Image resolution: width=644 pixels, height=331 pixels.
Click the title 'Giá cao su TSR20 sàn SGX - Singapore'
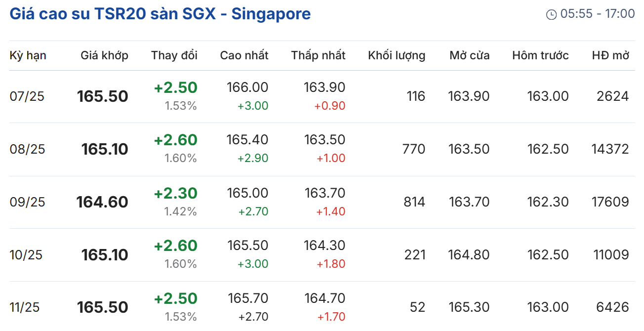pyautogui.click(x=160, y=14)
